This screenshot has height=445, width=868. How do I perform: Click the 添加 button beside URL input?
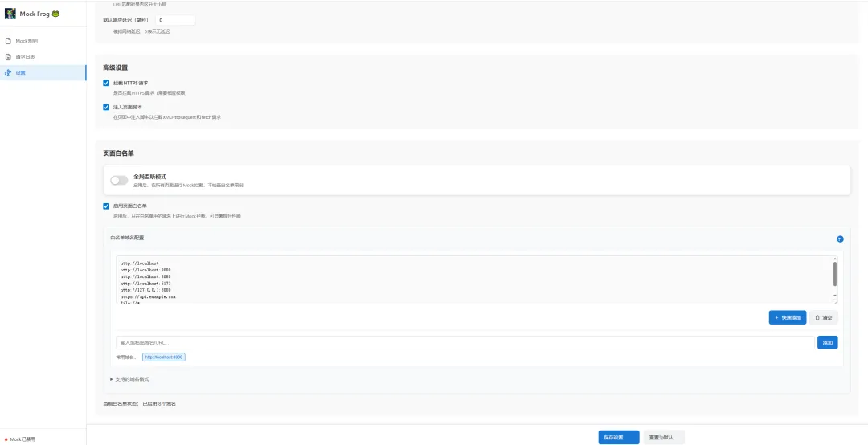pyautogui.click(x=828, y=343)
